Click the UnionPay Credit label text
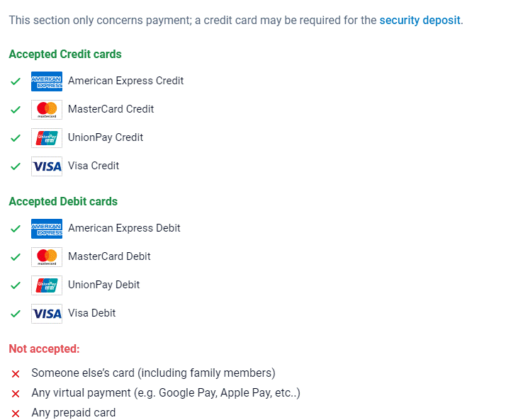 click(106, 137)
